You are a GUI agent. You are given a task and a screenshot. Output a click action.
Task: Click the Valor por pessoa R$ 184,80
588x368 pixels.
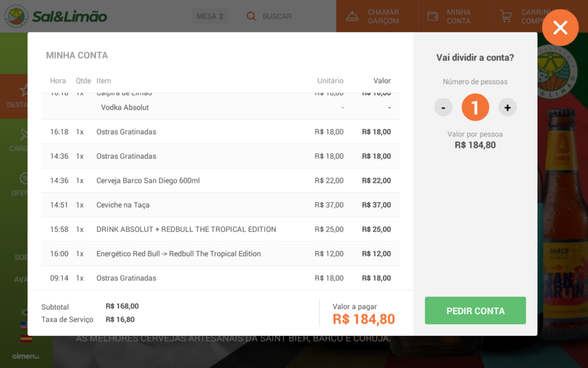(x=475, y=145)
